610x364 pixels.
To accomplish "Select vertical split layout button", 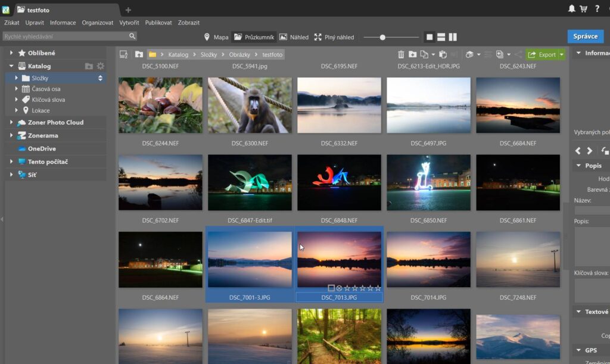I will [453, 37].
